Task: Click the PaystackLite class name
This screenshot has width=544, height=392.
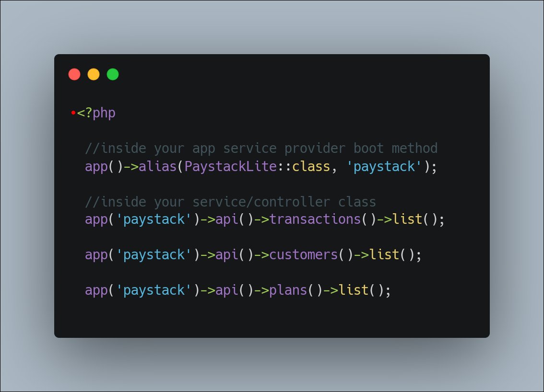Action: click(x=230, y=166)
